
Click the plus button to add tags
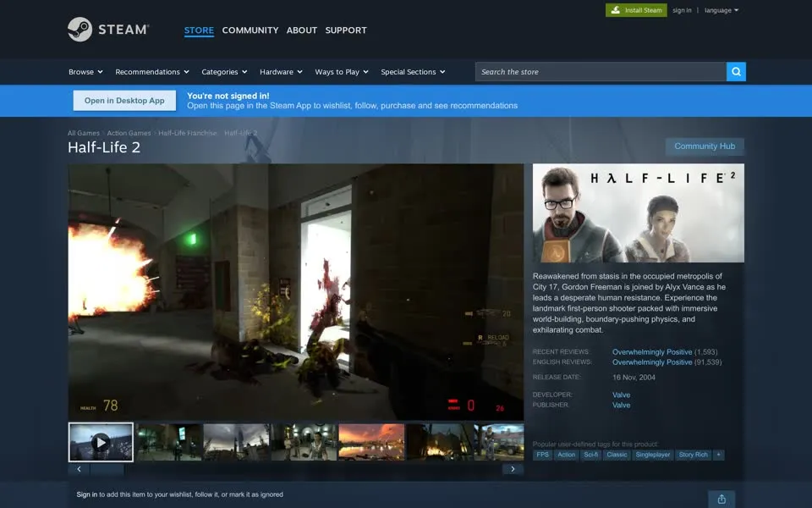[718, 455]
